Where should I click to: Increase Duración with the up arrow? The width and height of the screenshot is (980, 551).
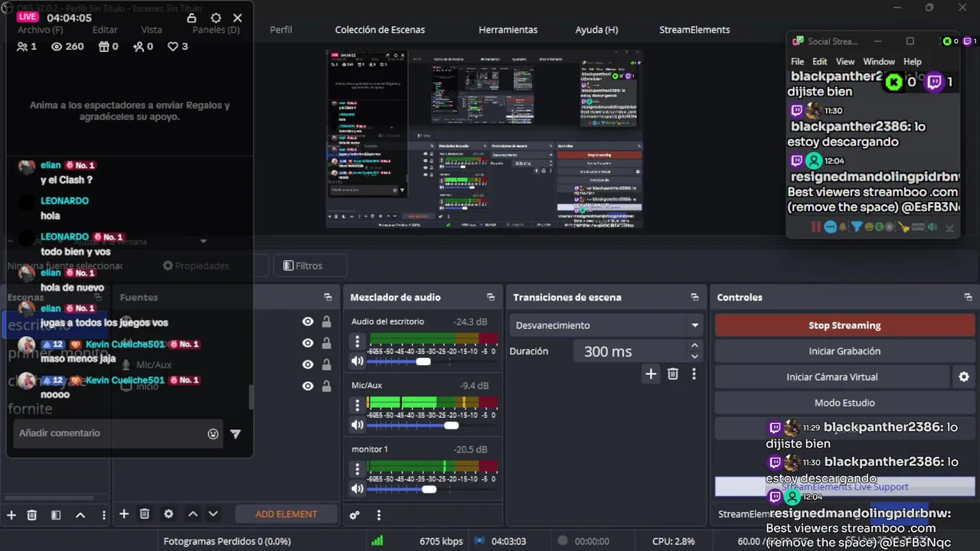point(694,346)
